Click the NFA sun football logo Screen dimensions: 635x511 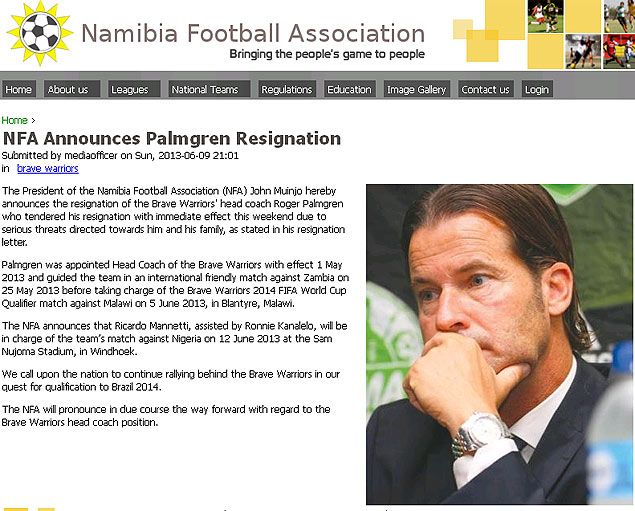[x=39, y=33]
